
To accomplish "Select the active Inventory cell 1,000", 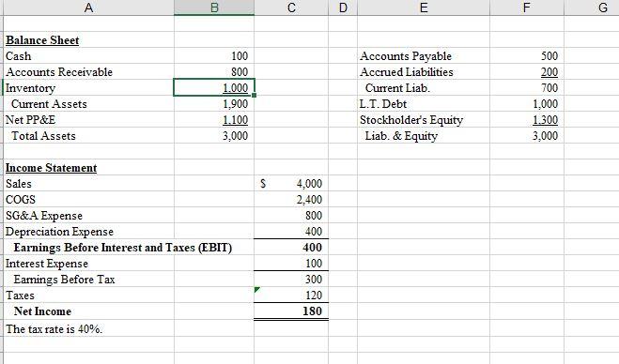I will (x=214, y=87).
